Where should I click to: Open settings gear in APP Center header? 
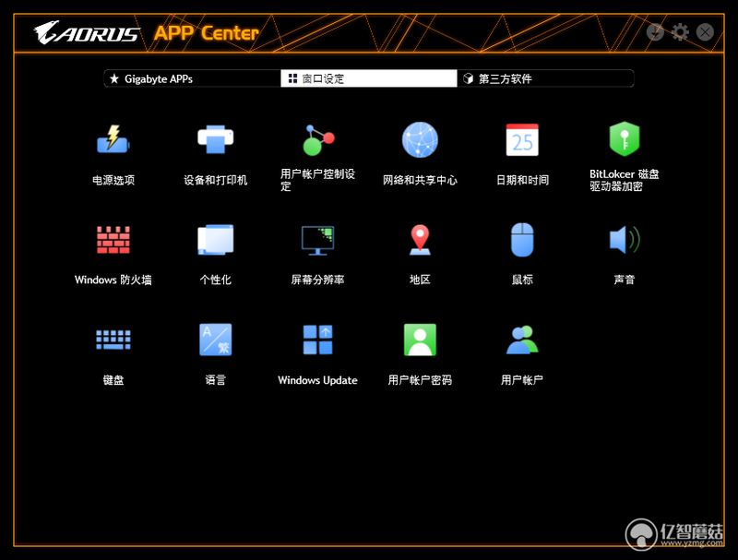[680, 32]
